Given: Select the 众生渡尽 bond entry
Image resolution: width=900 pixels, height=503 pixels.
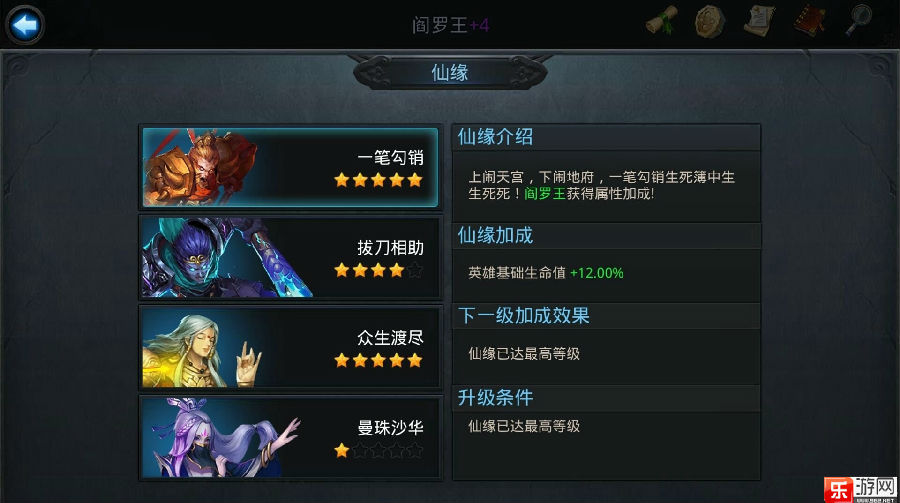Looking at the screenshot, I should coord(290,348).
